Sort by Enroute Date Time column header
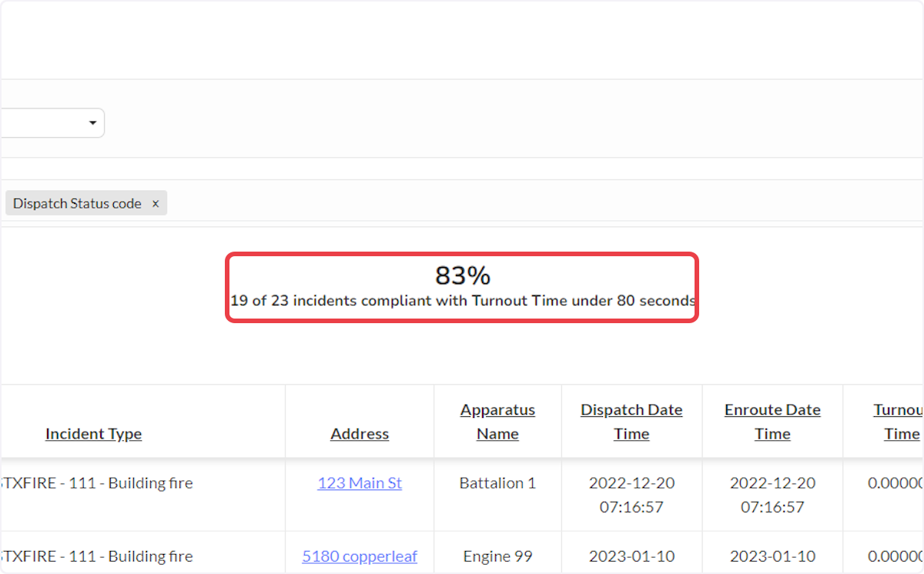The image size is (924, 574). [x=772, y=422]
